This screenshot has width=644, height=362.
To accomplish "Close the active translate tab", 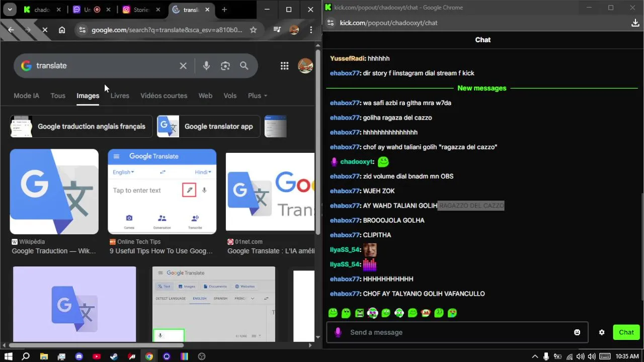I will point(207,10).
